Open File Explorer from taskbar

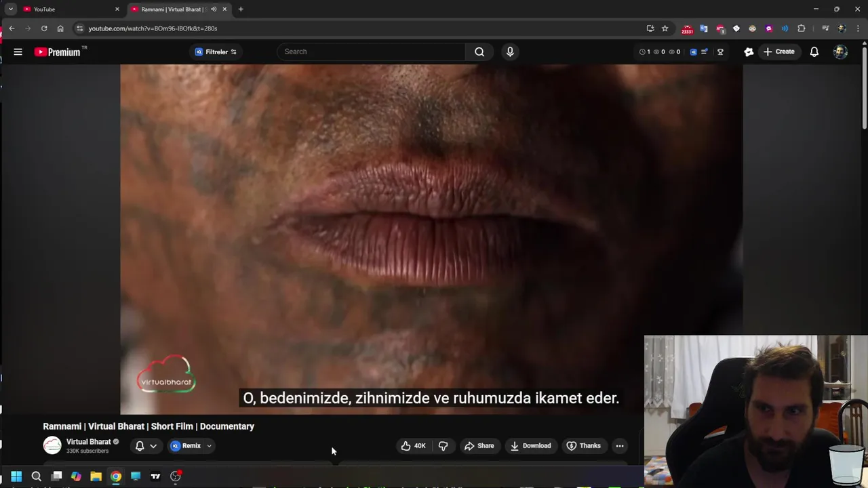click(x=96, y=476)
